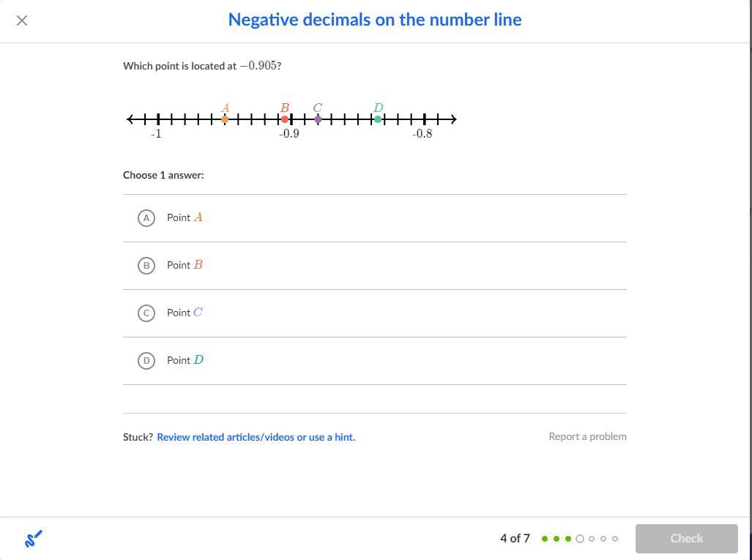Click green point D on number line
The image size is (752, 560).
pos(378,119)
